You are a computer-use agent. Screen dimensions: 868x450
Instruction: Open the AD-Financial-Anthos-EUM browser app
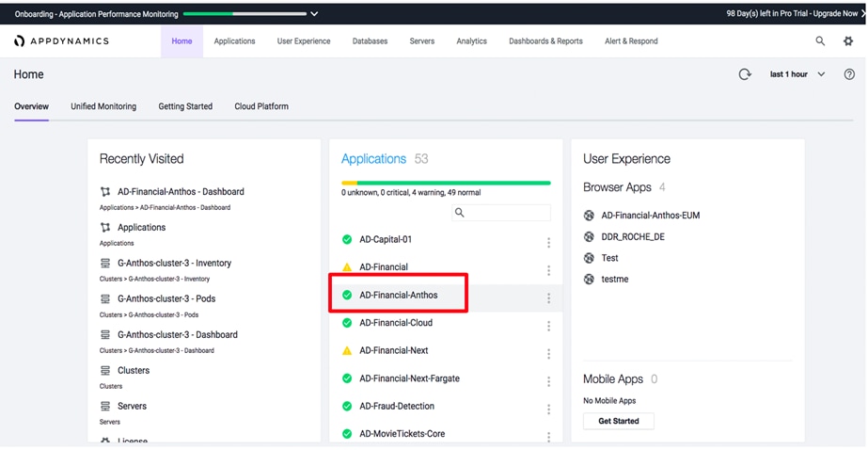click(x=651, y=215)
